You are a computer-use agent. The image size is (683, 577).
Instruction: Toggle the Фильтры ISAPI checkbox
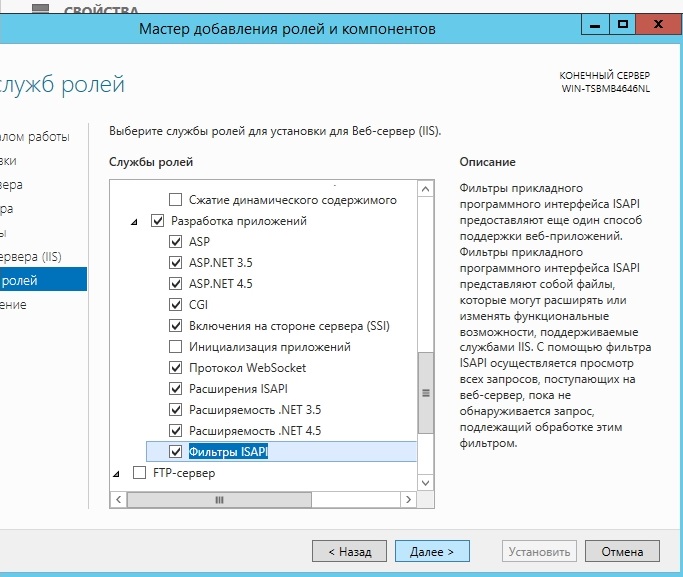[x=177, y=452]
